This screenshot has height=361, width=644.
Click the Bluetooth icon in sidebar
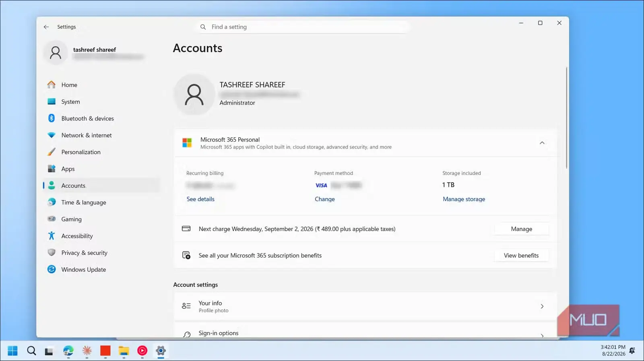click(x=52, y=118)
